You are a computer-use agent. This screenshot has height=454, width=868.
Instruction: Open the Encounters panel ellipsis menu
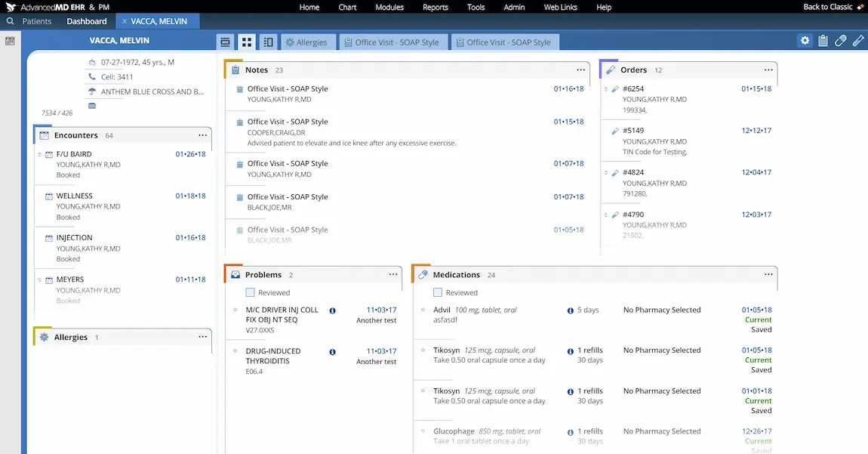202,134
